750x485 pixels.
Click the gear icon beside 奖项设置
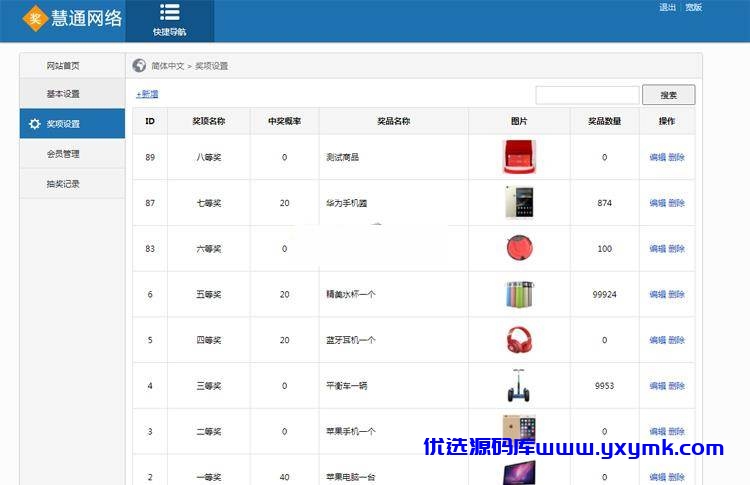(34, 124)
